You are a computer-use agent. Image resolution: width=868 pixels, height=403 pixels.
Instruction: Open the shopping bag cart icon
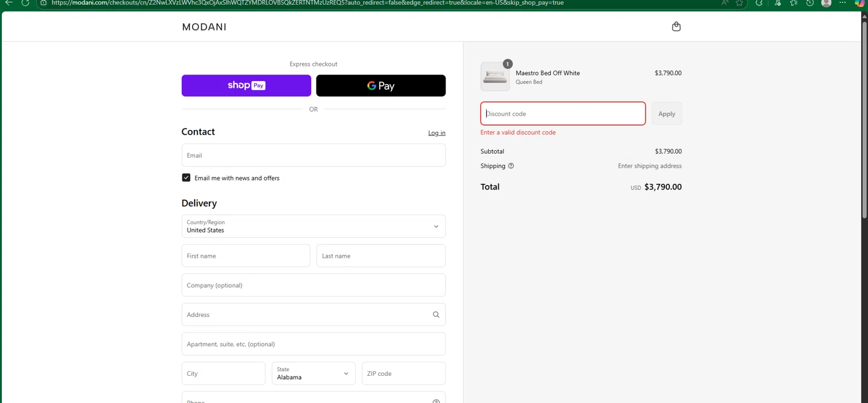pyautogui.click(x=676, y=27)
